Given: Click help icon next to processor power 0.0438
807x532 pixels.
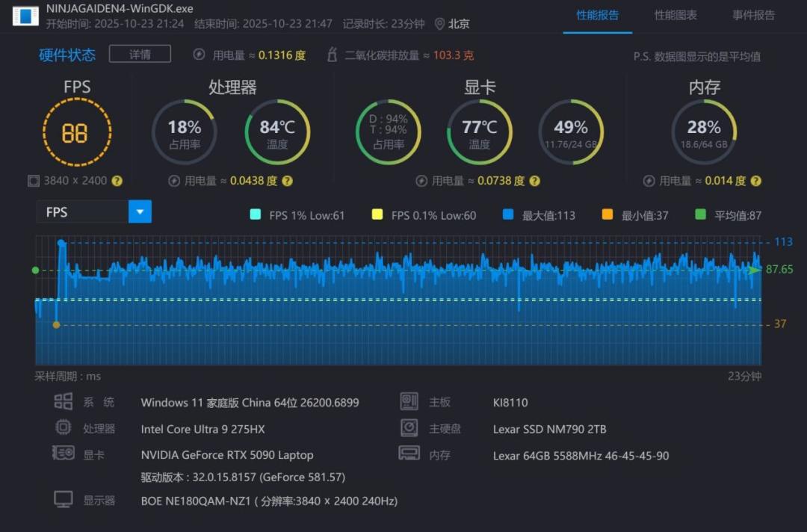Looking at the screenshot, I should click(x=288, y=181).
